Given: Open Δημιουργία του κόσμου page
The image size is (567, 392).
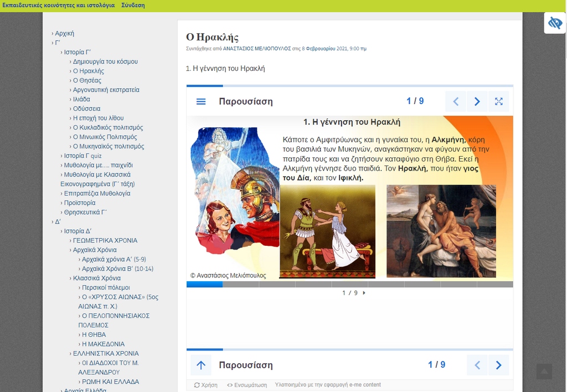Looking at the screenshot, I should [105, 61].
